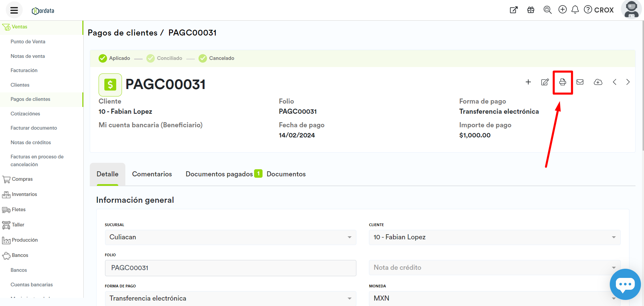Go to previous record with left chevron
Viewport: 644px width, 306px height.
click(615, 82)
